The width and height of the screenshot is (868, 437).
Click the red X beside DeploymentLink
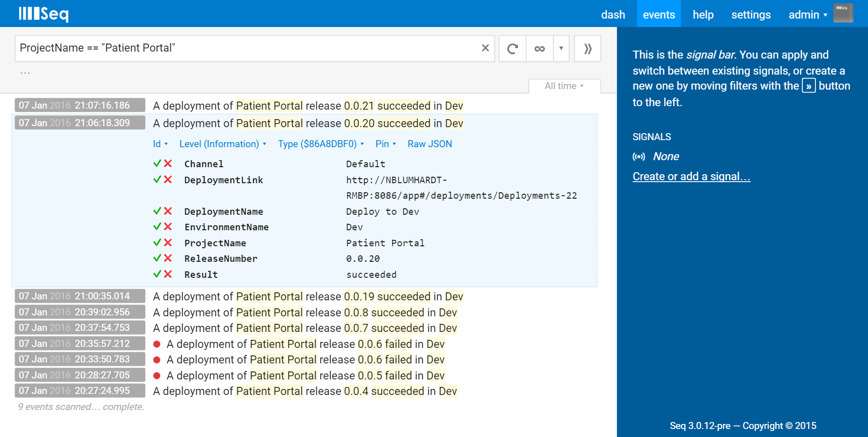click(x=168, y=179)
